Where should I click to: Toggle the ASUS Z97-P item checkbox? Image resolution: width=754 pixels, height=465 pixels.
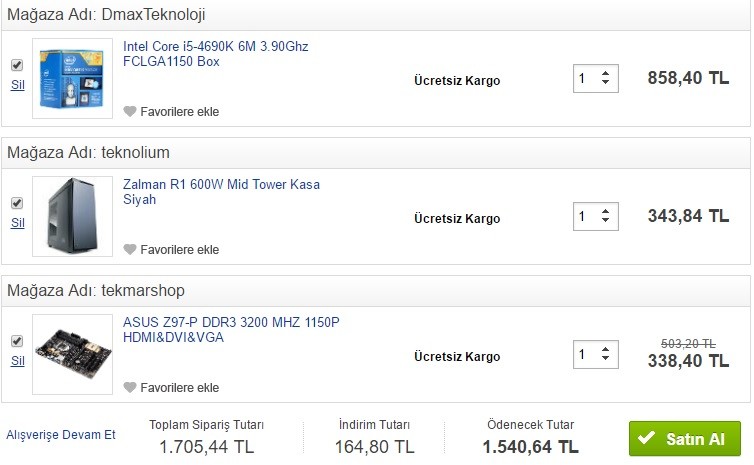click(x=16, y=341)
